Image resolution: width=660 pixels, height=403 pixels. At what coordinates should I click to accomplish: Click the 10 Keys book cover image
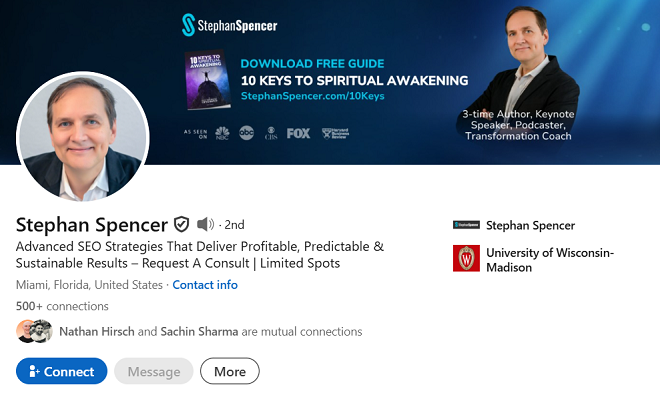point(208,80)
